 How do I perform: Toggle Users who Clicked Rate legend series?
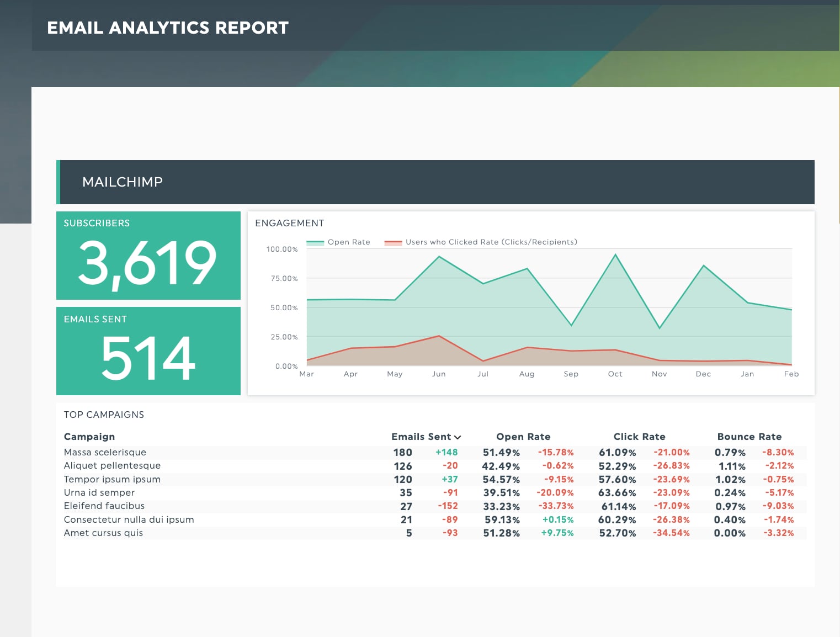[x=481, y=242]
